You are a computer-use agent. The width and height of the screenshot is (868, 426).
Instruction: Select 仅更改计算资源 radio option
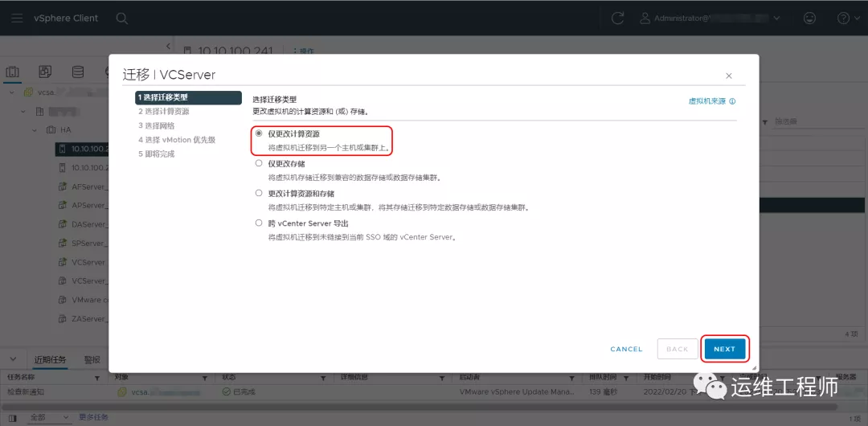tap(259, 133)
